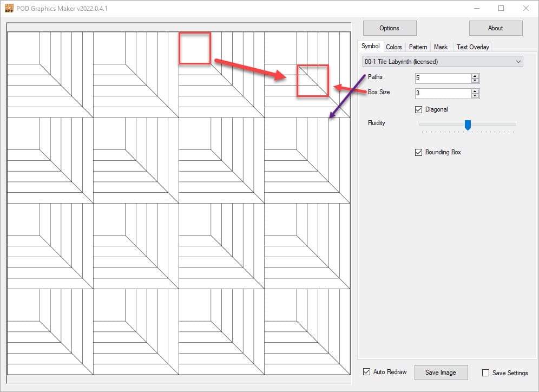This screenshot has width=539, height=392.
Task: Disable the Bounding Box checkbox
Action: 418,152
